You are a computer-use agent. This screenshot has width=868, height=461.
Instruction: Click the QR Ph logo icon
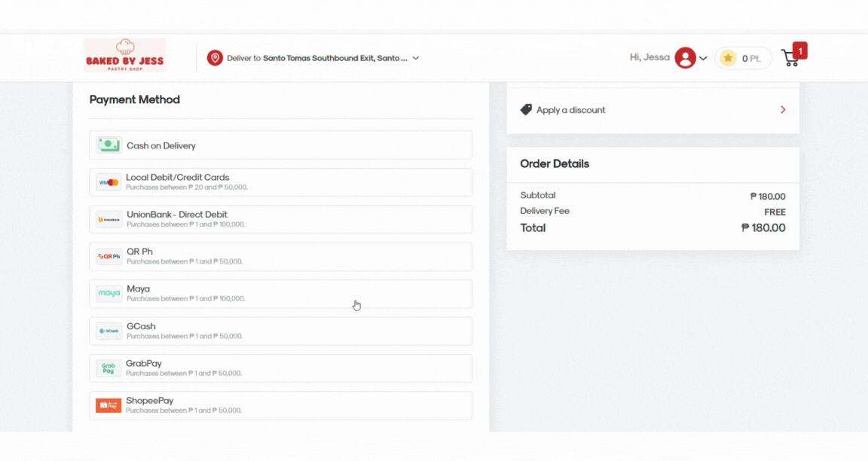tap(108, 257)
